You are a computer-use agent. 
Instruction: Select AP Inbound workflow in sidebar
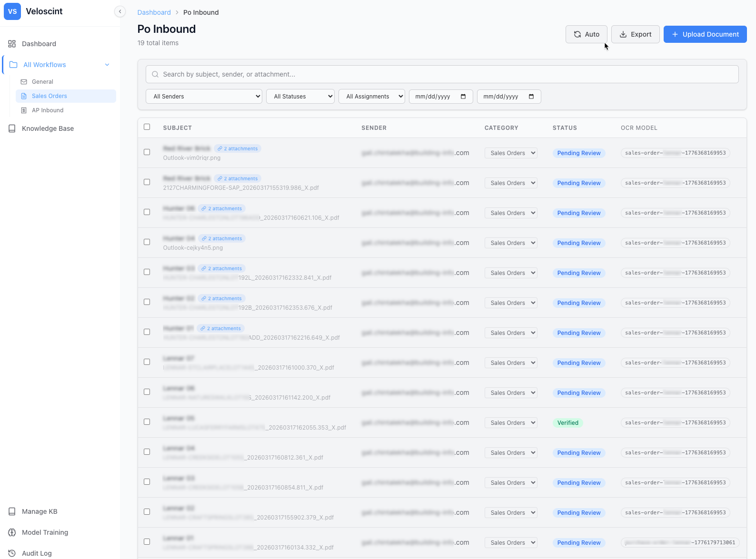tap(48, 110)
